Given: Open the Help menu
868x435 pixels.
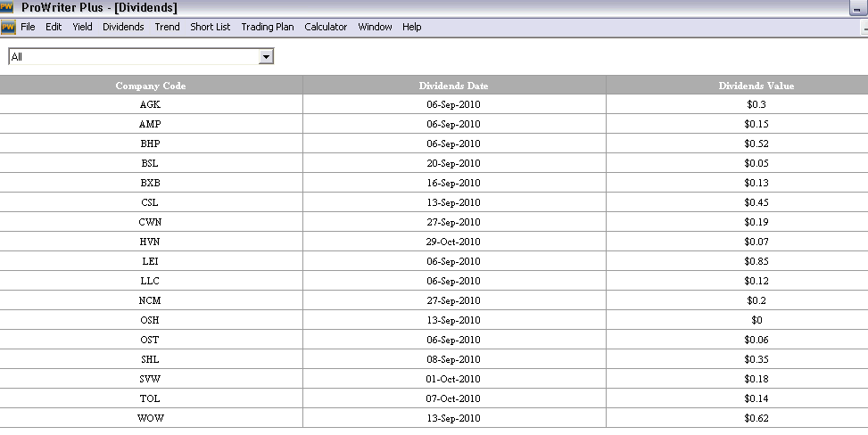Looking at the screenshot, I should [x=412, y=27].
